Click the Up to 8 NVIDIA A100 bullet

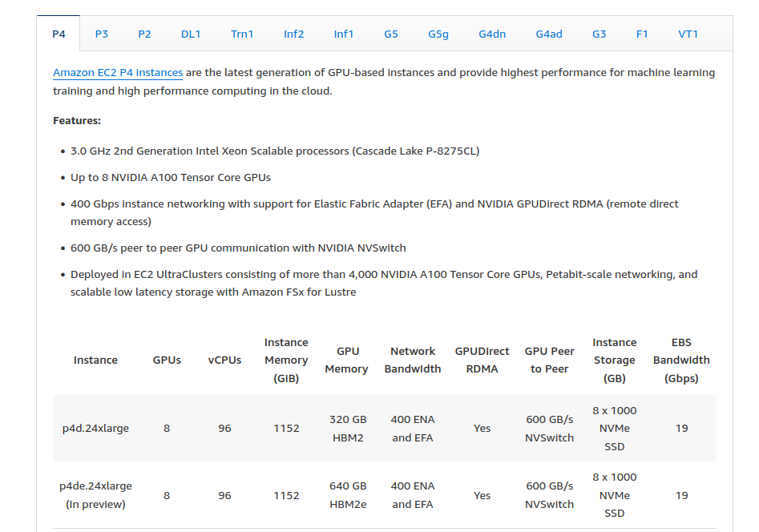coord(171,178)
